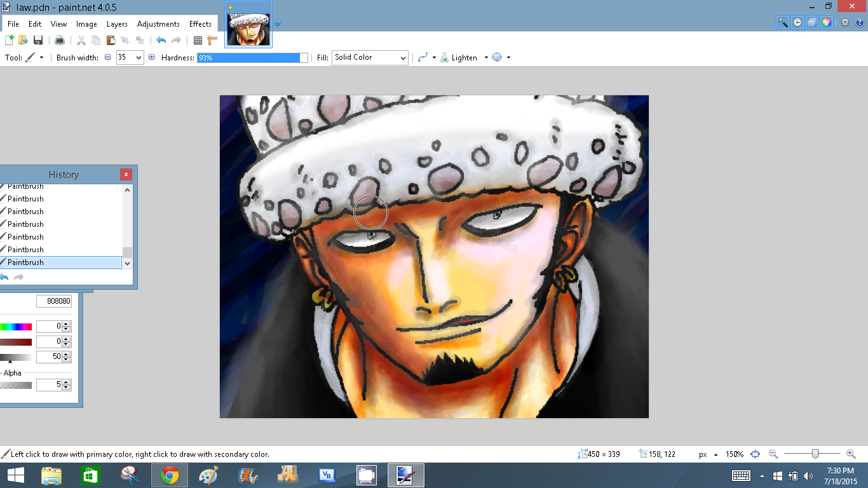Open the View menu
The image size is (868, 488).
pos(59,24)
